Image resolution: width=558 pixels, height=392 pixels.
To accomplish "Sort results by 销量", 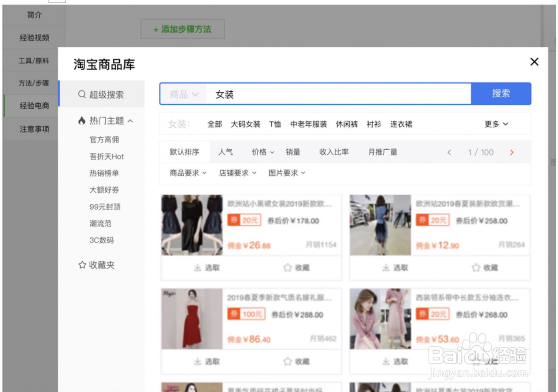I will pos(293,152).
